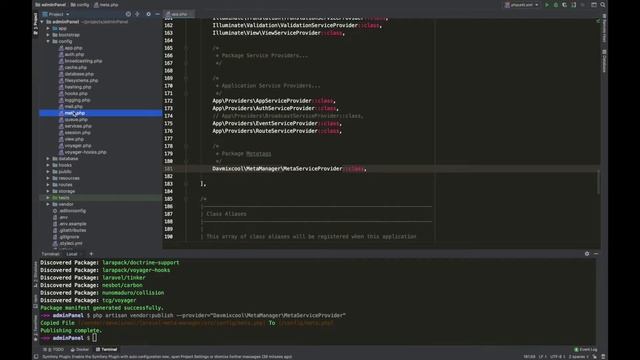640x360 pixels.
Task: Click adminPanel breadcrumb in navigation bar
Action: tap(51, 5)
